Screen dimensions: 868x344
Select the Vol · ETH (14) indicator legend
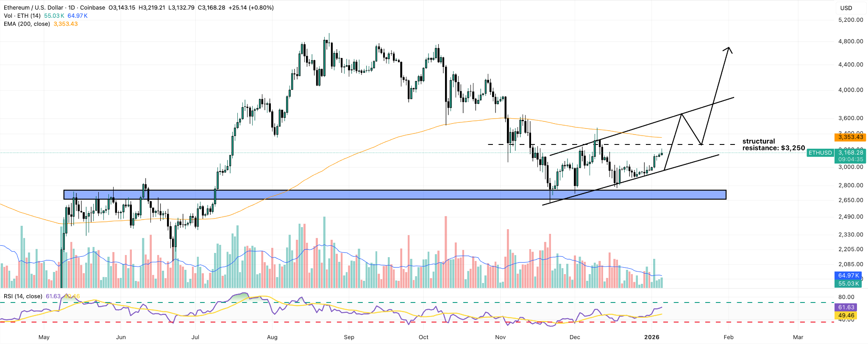pyautogui.click(x=22, y=16)
